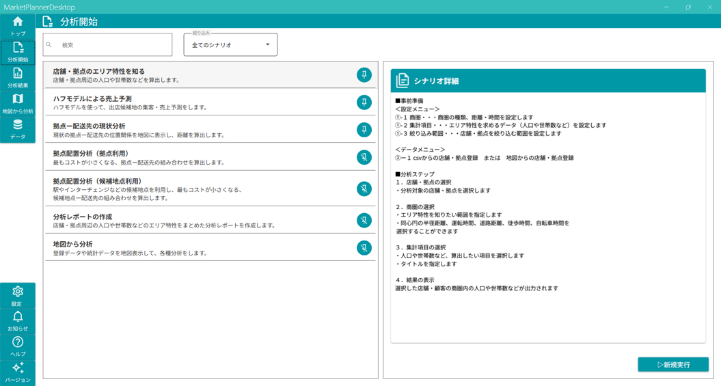Viewport: 721px width, 386px height.
Task: Click the 分析開始 header document icon
Action: pos(47,22)
